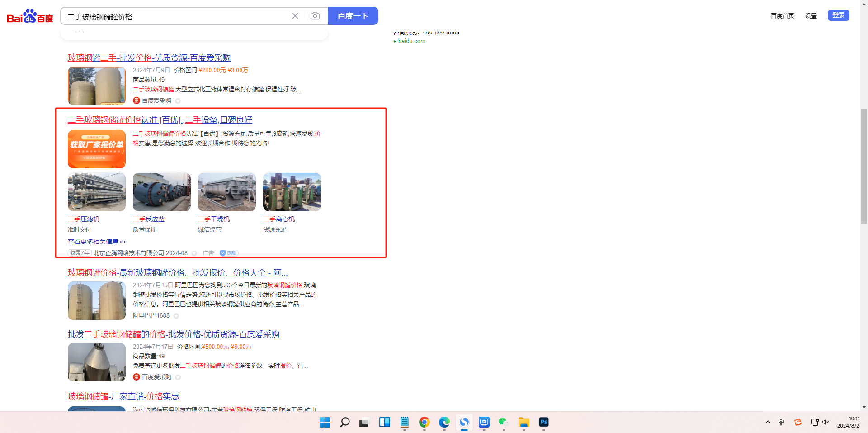Expand the dropdown beside 阿里巴巴1688
The image size is (868, 433).
coord(176,316)
